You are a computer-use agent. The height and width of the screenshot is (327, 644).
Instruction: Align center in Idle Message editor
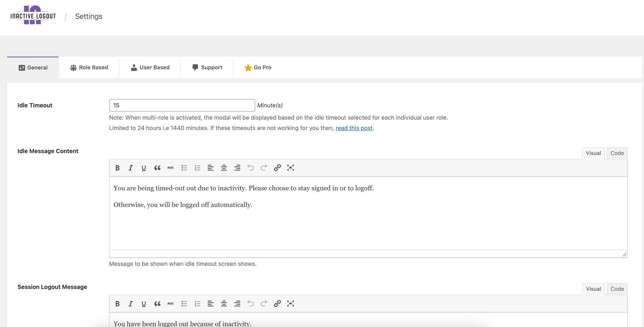(224, 168)
